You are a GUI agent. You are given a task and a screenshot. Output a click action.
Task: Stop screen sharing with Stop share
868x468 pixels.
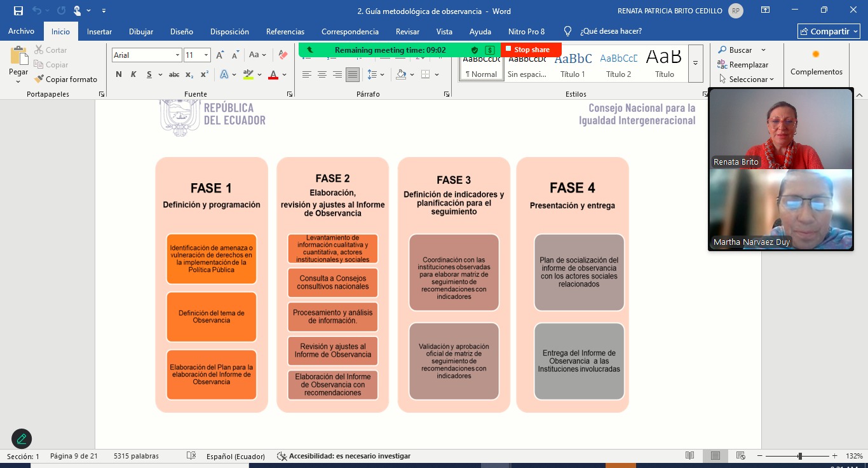pos(531,50)
